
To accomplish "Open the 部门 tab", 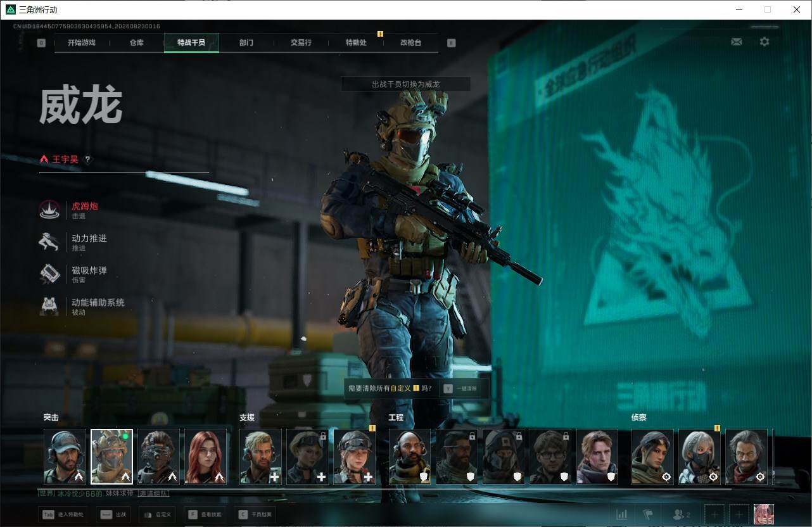I will tap(246, 43).
